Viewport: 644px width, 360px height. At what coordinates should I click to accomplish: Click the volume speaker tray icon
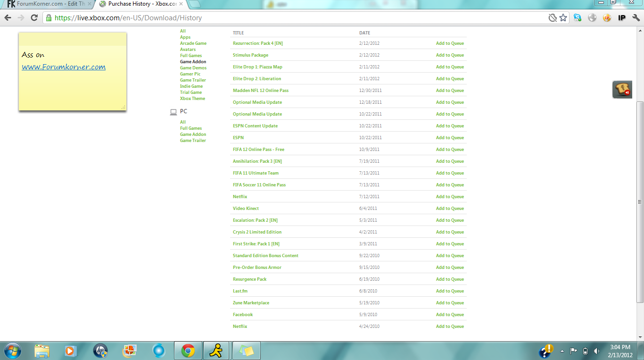597,351
